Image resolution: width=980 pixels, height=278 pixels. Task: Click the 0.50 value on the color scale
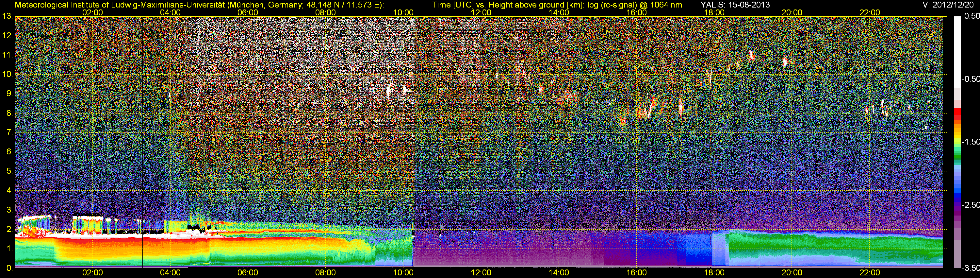tap(972, 16)
